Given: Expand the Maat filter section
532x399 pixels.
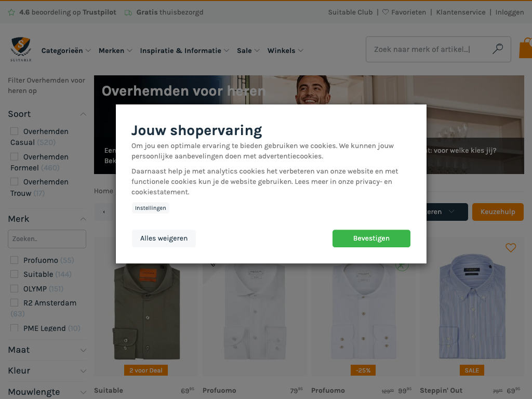Looking at the screenshot, I should pyautogui.click(x=47, y=350).
